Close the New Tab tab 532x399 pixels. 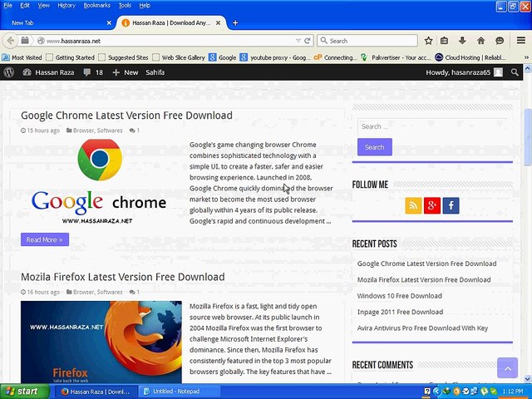click(109, 23)
